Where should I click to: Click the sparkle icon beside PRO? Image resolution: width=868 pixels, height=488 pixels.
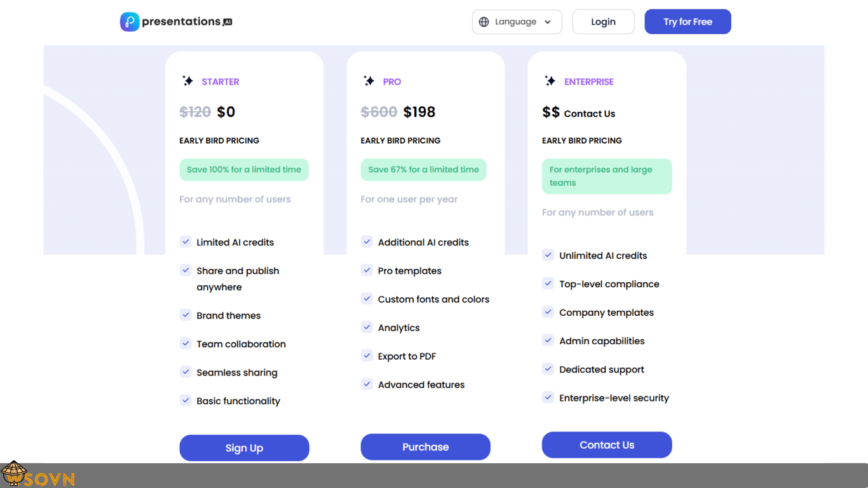point(369,81)
